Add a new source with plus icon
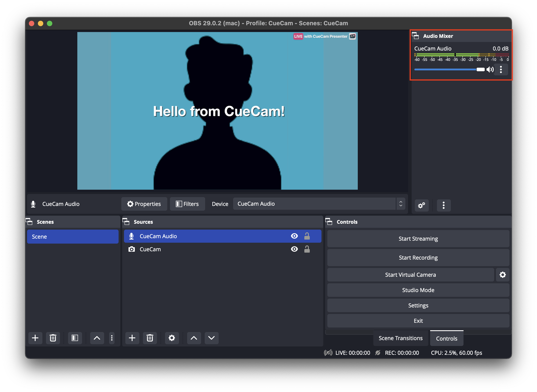This screenshot has width=537, height=392. click(132, 338)
